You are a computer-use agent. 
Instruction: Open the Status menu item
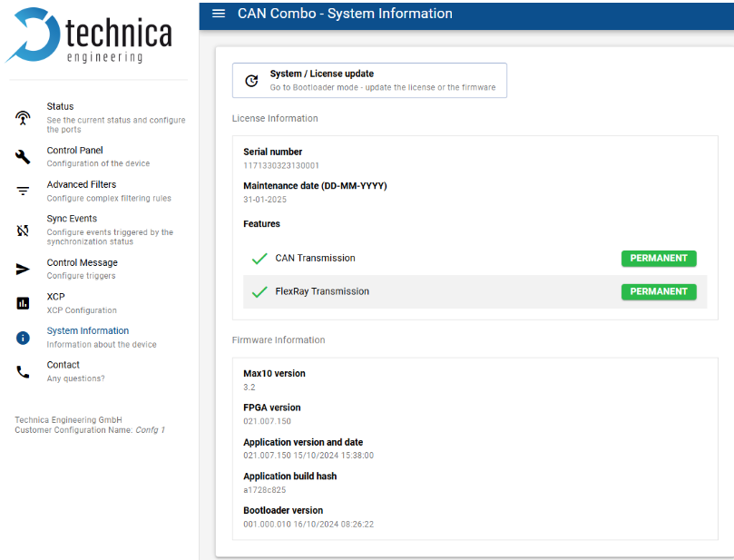tap(60, 107)
